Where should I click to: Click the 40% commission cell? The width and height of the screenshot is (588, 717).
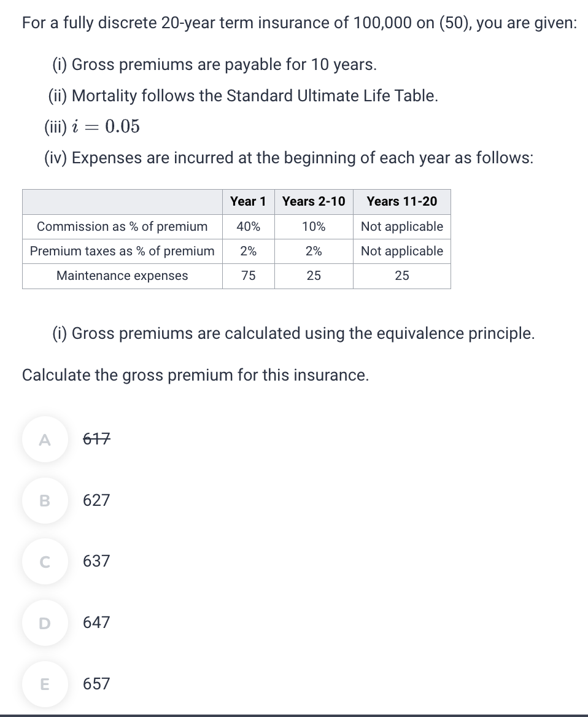tap(247, 227)
